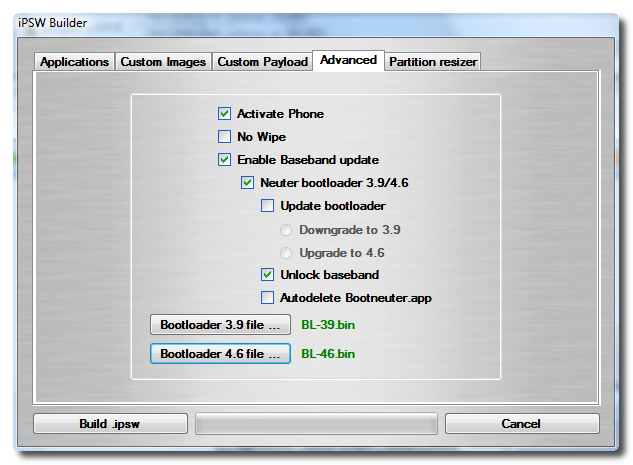Click the BL-46.bin file name

[x=328, y=354]
